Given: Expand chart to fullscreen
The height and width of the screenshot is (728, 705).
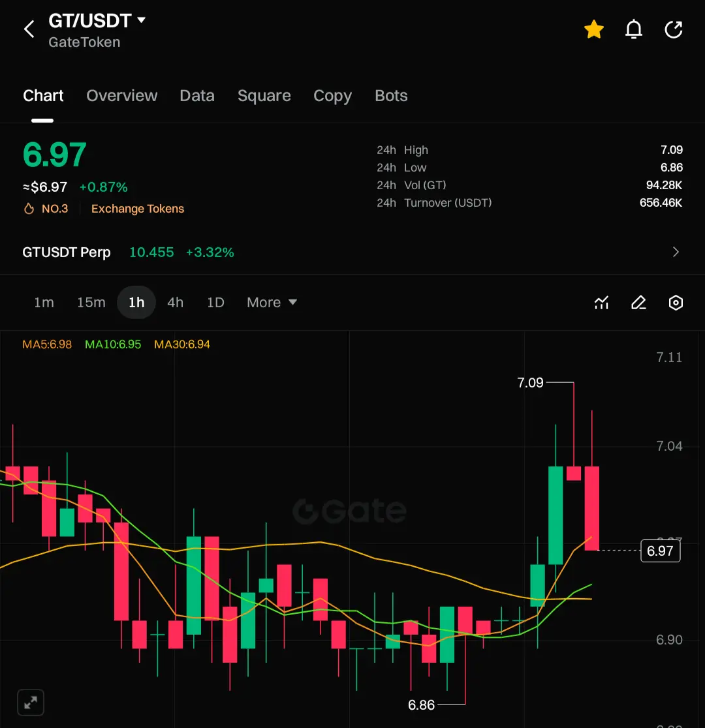Looking at the screenshot, I should 31,703.
